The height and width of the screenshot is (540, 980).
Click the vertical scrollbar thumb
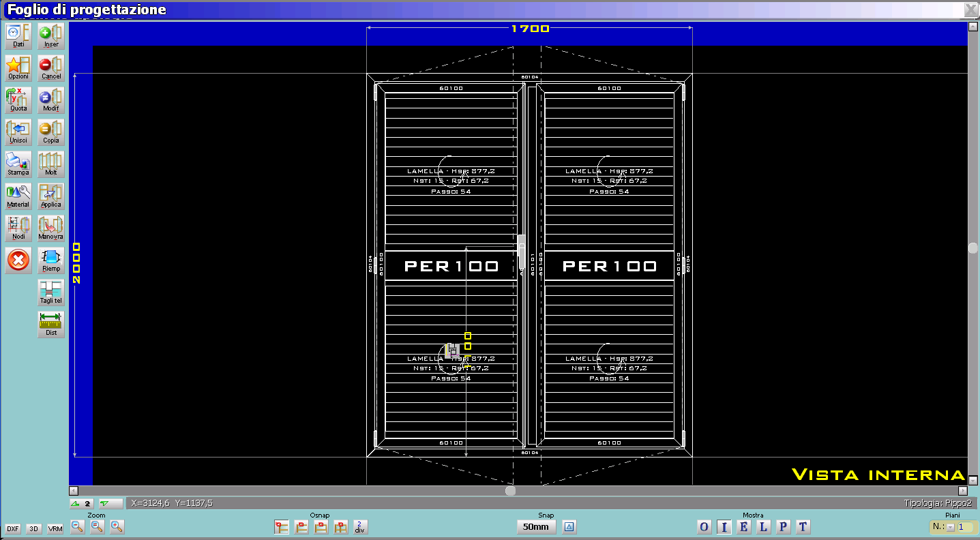coord(973,248)
